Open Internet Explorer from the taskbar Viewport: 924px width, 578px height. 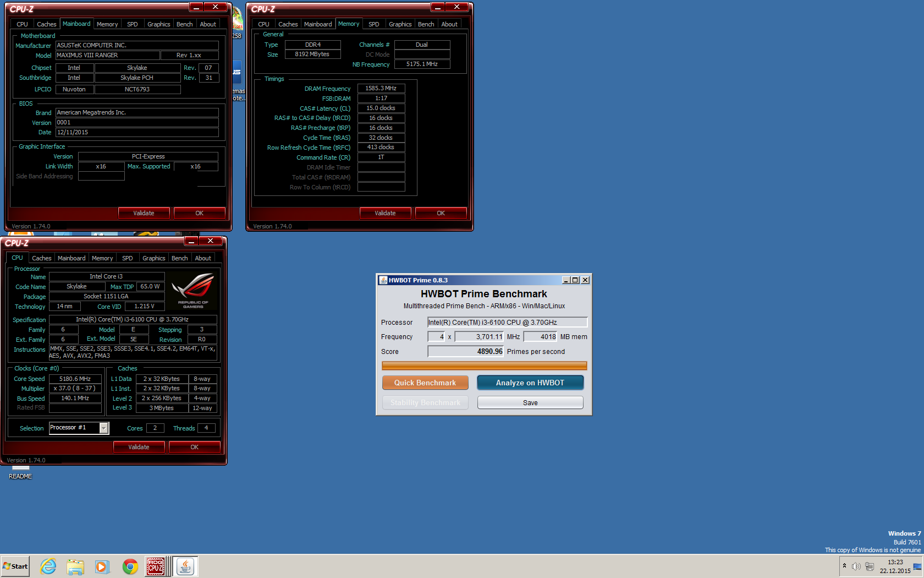[x=48, y=566]
